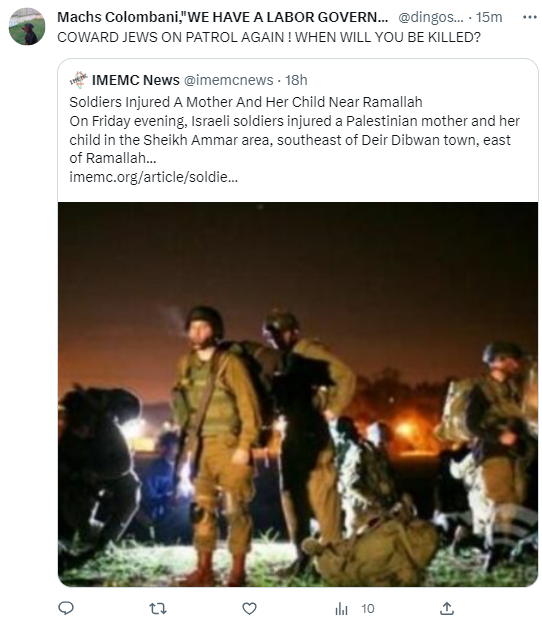
Task: Open the 18h quoted post timestamp
Action: click(x=296, y=80)
